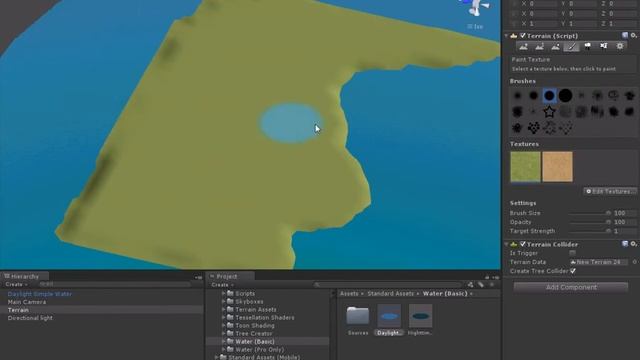Open the Project Create dropdown
640x360 pixels.
click(x=222, y=285)
